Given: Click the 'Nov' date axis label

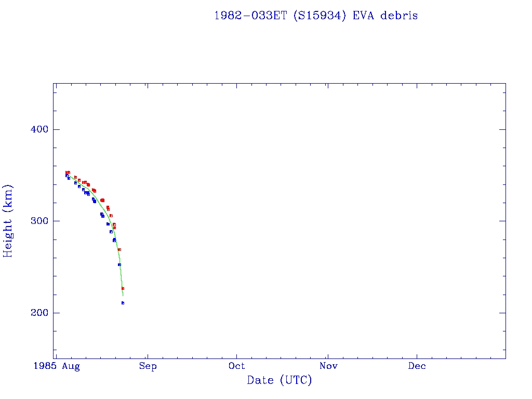Looking at the screenshot, I should point(328,366).
